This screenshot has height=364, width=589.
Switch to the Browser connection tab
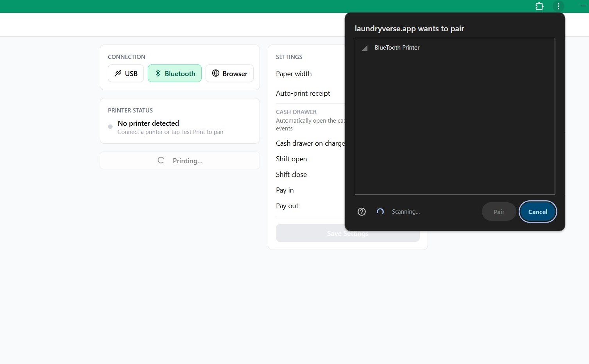click(229, 73)
